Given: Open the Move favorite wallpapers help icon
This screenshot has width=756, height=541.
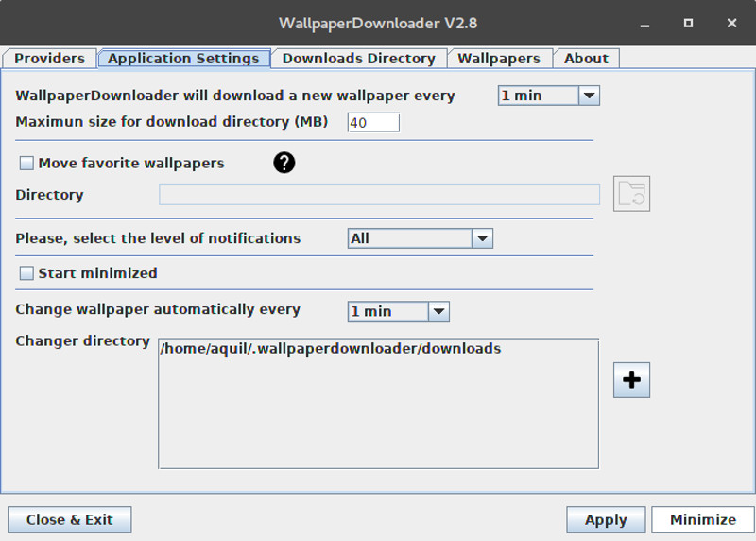Looking at the screenshot, I should tap(284, 163).
